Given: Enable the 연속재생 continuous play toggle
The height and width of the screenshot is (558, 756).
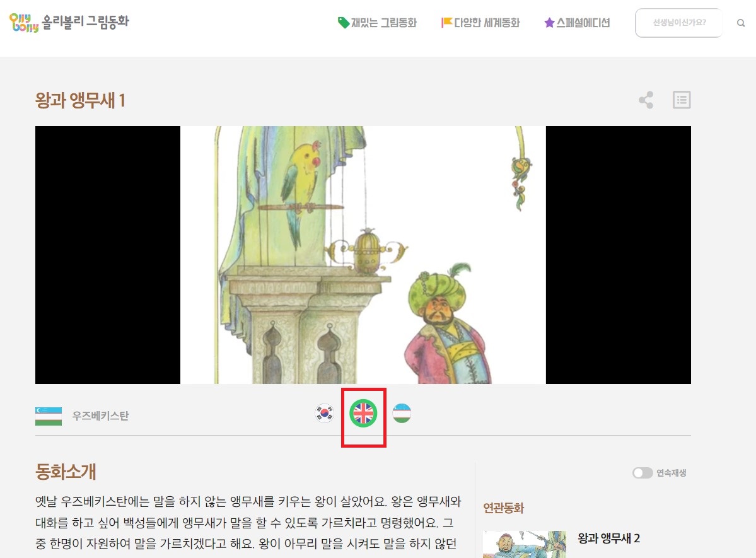Looking at the screenshot, I should pos(644,472).
